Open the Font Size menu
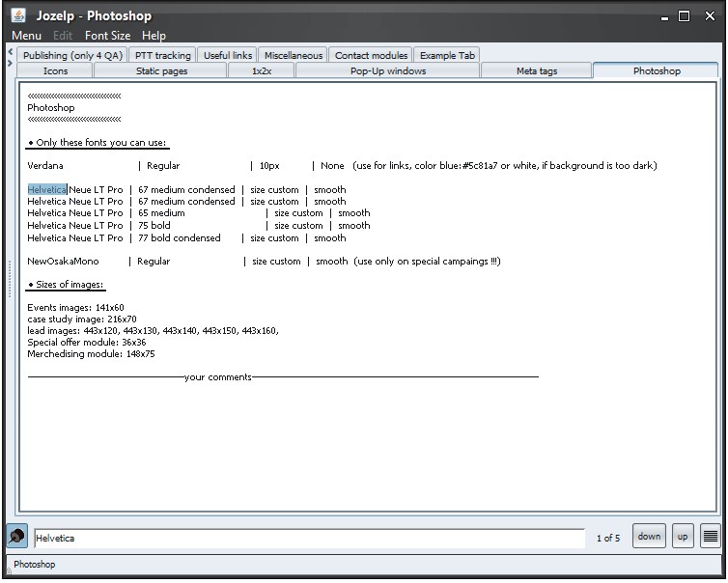This screenshot has height=583, width=728. pyautogui.click(x=108, y=36)
